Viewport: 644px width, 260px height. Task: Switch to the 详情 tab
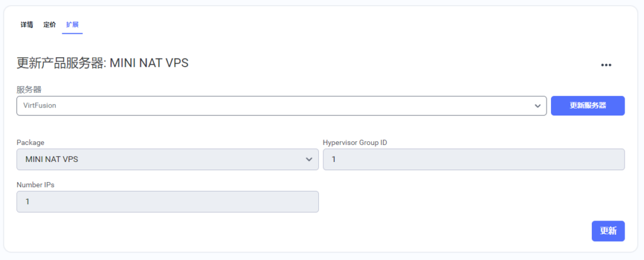pos(26,24)
